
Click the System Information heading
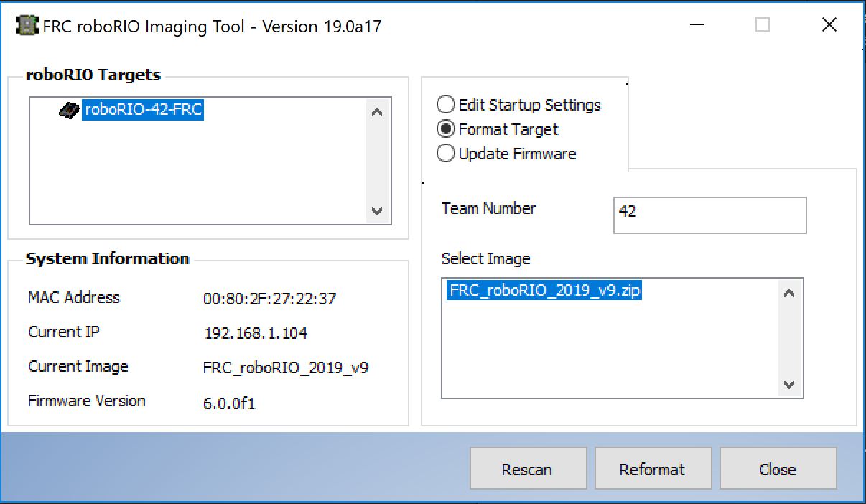(108, 258)
